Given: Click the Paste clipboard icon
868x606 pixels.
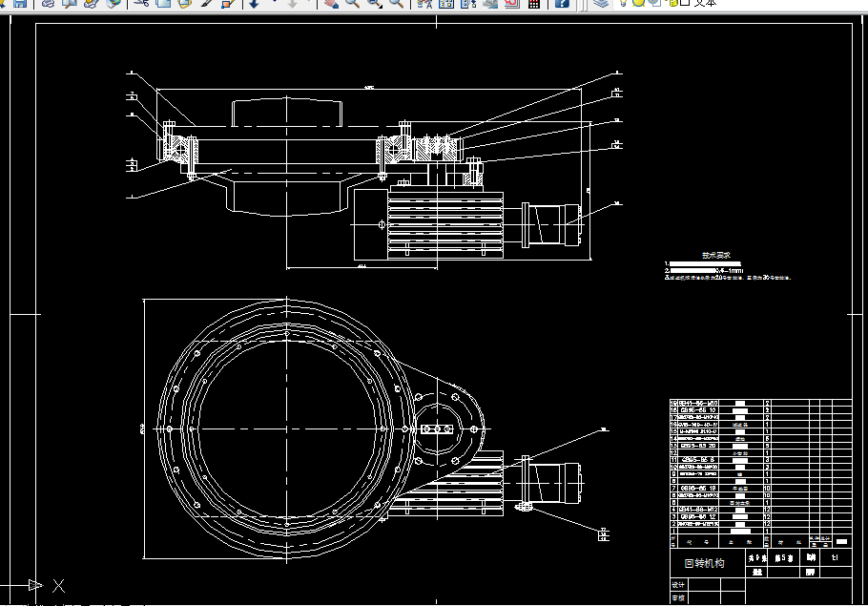Looking at the screenshot, I should tap(184, 3).
